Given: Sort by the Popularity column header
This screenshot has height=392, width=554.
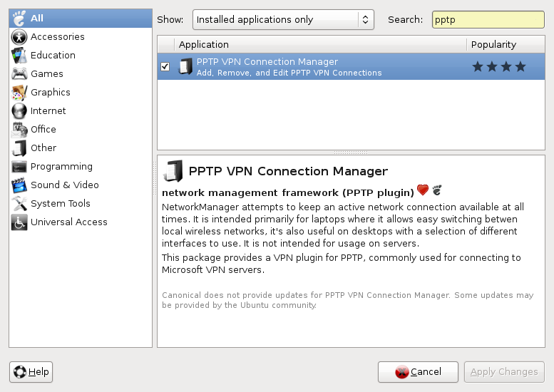Looking at the screenshot, I should click(506, 44).
